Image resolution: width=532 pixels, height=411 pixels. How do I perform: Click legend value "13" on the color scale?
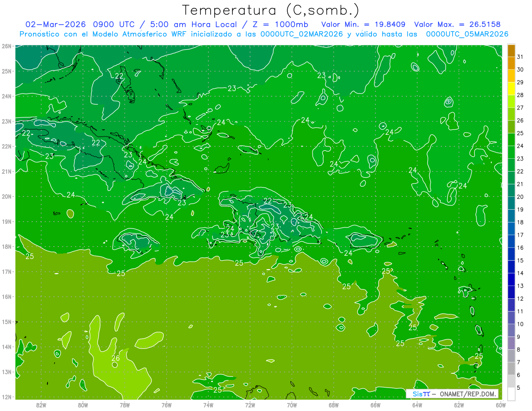point(520,286)
